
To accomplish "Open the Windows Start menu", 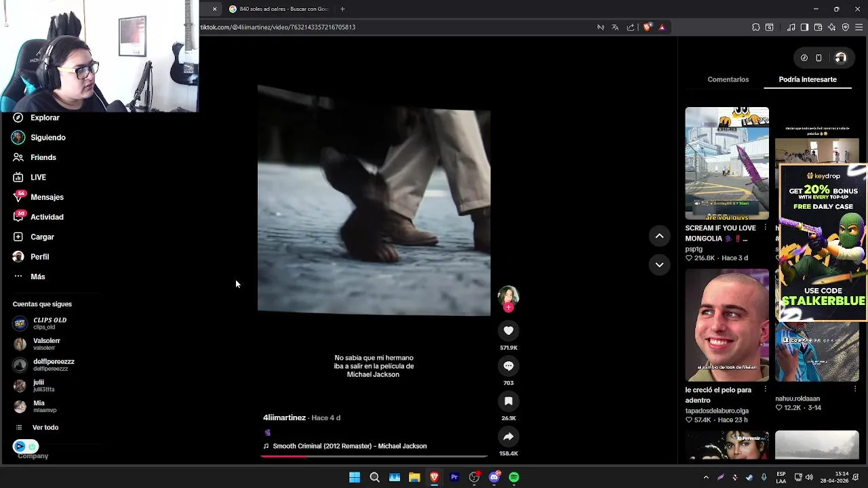I will pos(355,477).
